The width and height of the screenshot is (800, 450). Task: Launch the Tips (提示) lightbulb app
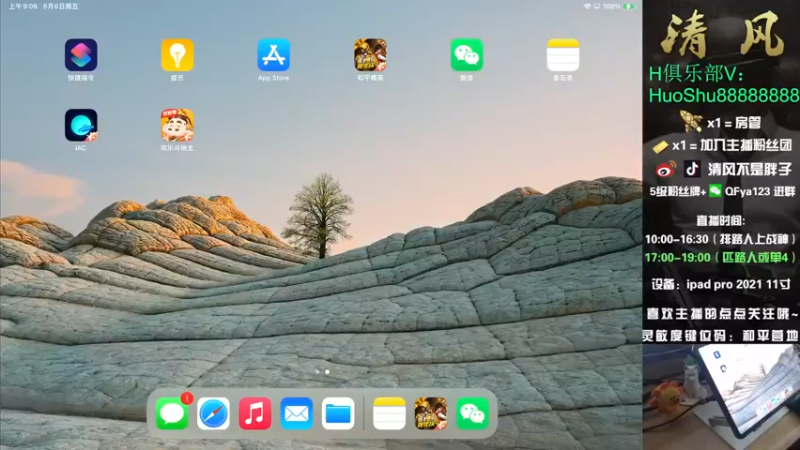pos(177,55)
